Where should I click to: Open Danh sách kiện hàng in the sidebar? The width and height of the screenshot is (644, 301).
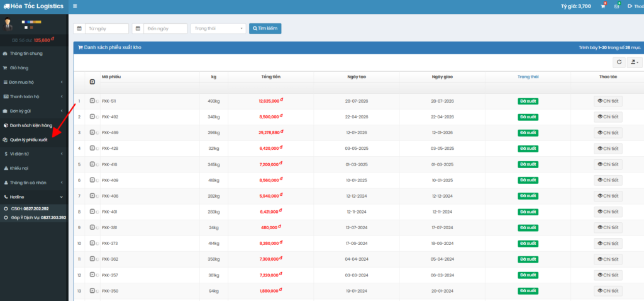pyautogui.click(x=34, y=125)
